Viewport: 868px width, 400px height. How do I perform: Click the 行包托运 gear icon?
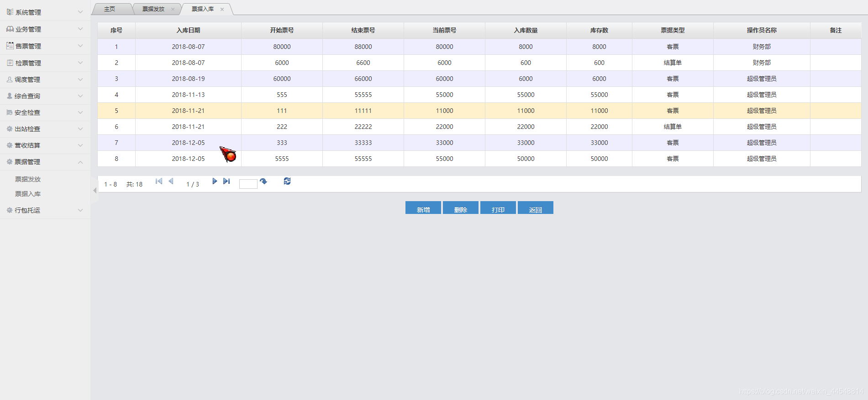(10, 210)
